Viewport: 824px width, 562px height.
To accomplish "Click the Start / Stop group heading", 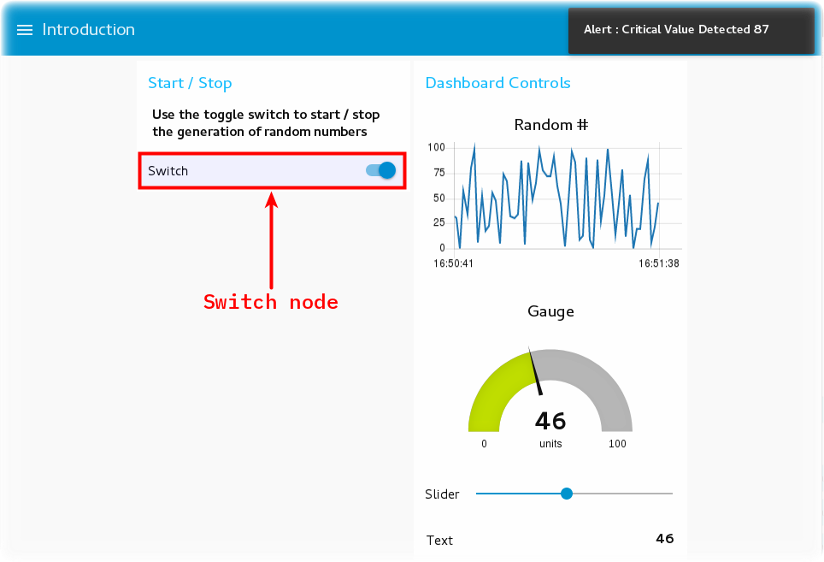I will point(190,83).
